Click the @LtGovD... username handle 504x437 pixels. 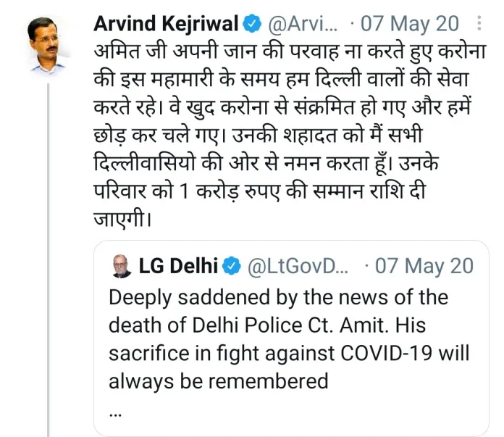[x=298, y=267]
